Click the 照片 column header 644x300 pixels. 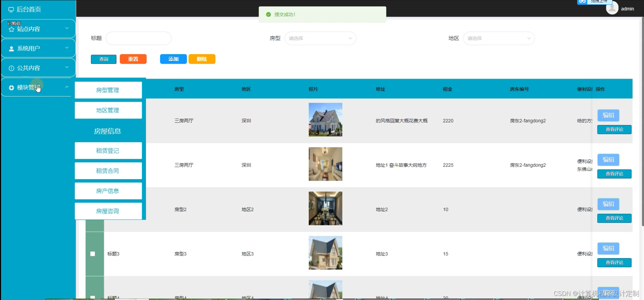[x=313, y=89]
